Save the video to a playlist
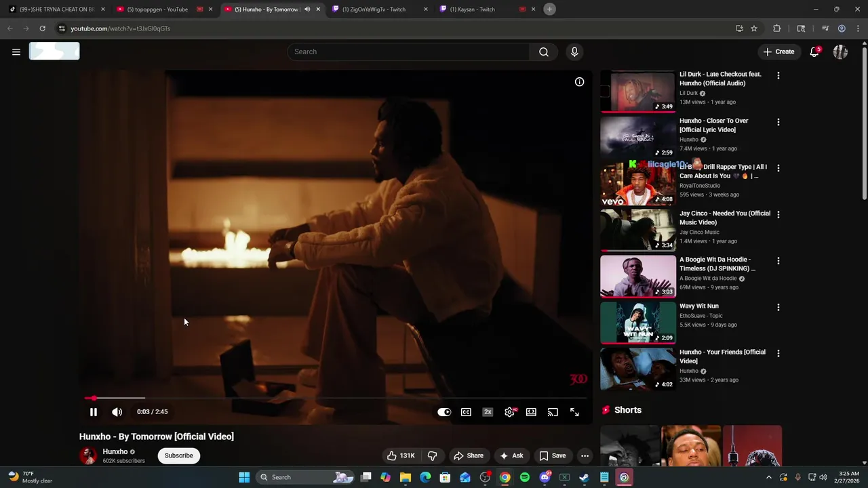Viewport: 868px width, 488px height. pos(553,455)
